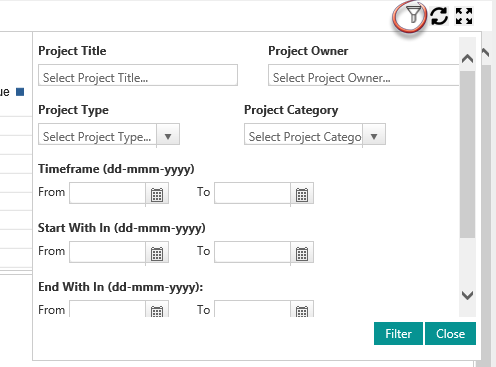
Task: Click the scrollbar up arrow
Action: (x=467, y=59)
